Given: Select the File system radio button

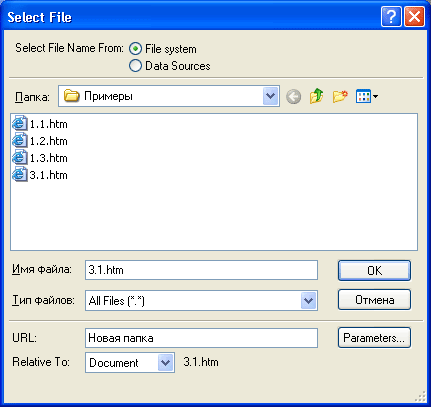Looking at the screenshot, I should (135, 49).
